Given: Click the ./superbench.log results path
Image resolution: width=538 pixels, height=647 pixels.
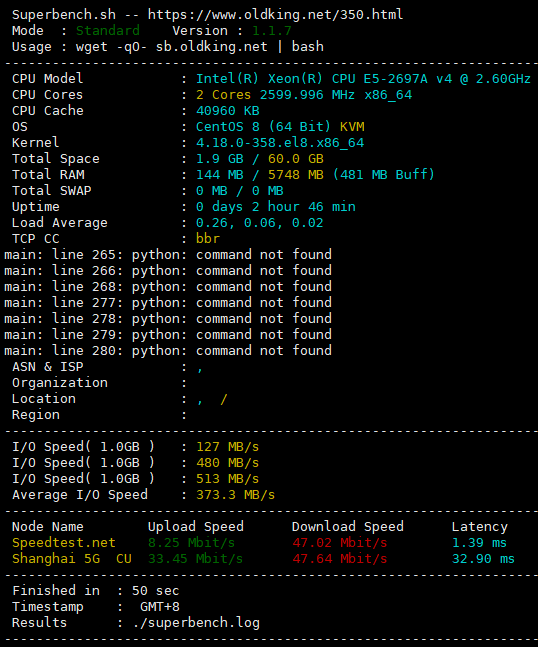Looking at the screenshot, I should [x=196, y=623].
